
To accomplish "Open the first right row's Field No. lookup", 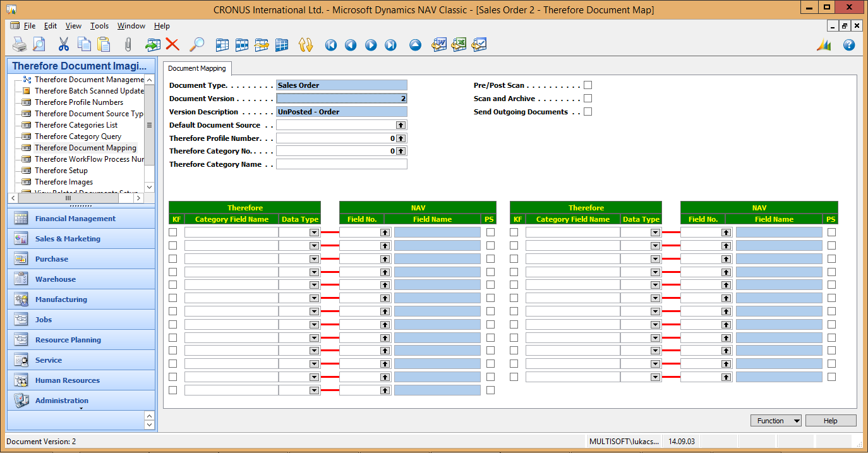I will tap(726, 233).
